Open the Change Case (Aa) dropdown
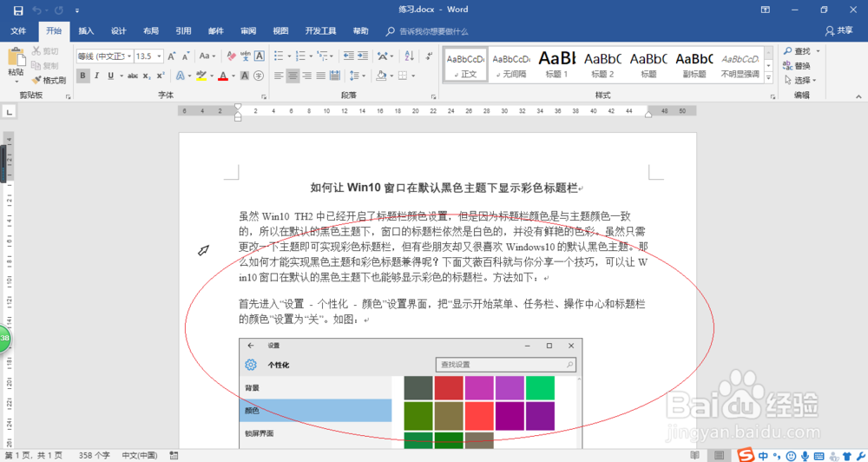This screenshot has width=868, height=462. [x=207, y=56]
